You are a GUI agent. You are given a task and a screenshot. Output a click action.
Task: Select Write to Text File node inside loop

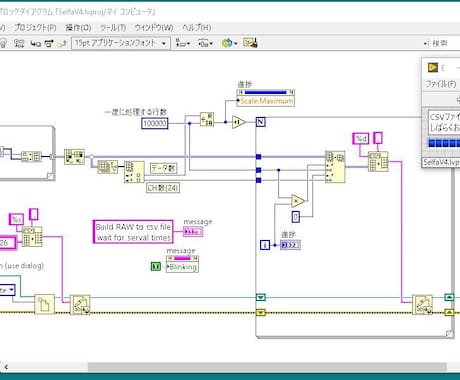click(x=422, y=305)
